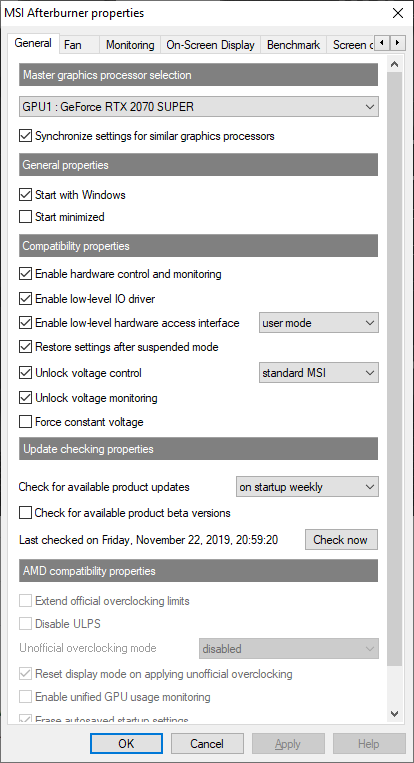Open the Monitoring tab
This screenshot has width=414, height=763.
pos(130,45)
